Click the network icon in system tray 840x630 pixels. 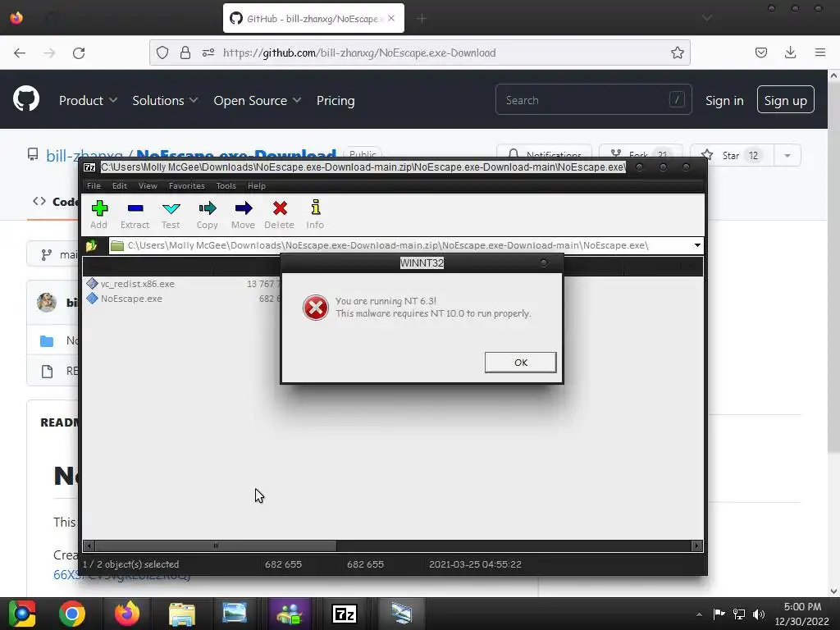739,614
